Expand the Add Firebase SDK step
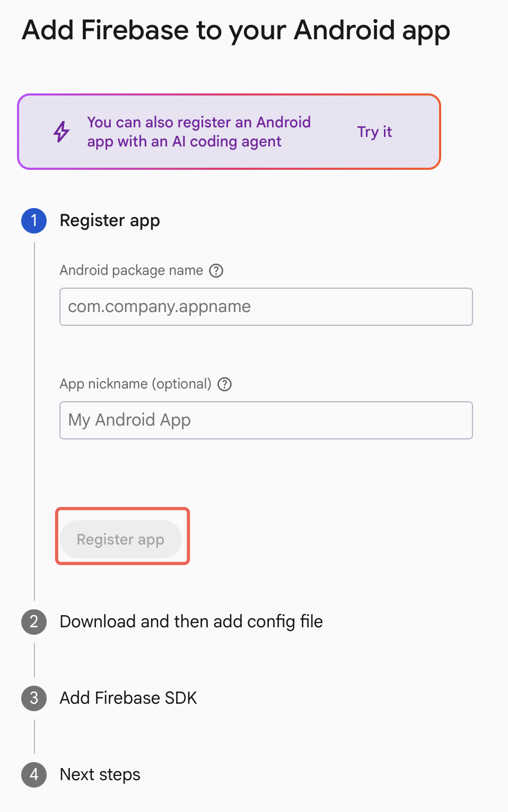The height and width of the screenshot is (812, 508). point(128,698)
